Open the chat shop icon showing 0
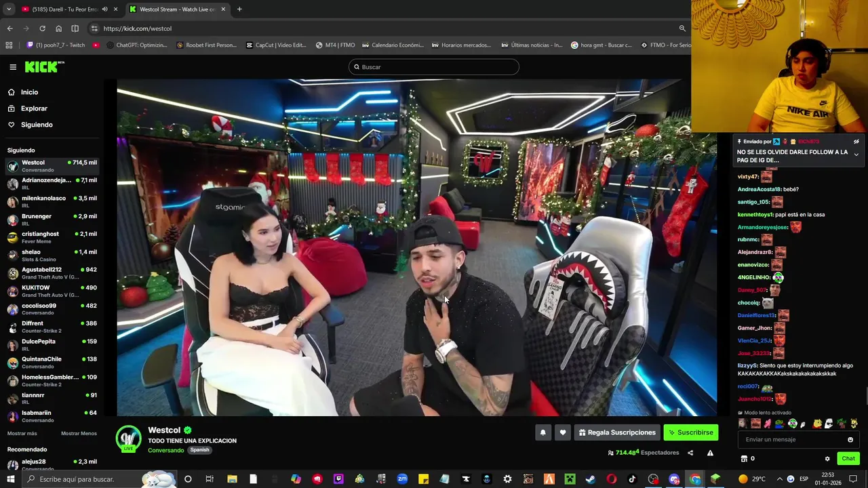Screen dimensions: 868x488 [x=749, y=459]
